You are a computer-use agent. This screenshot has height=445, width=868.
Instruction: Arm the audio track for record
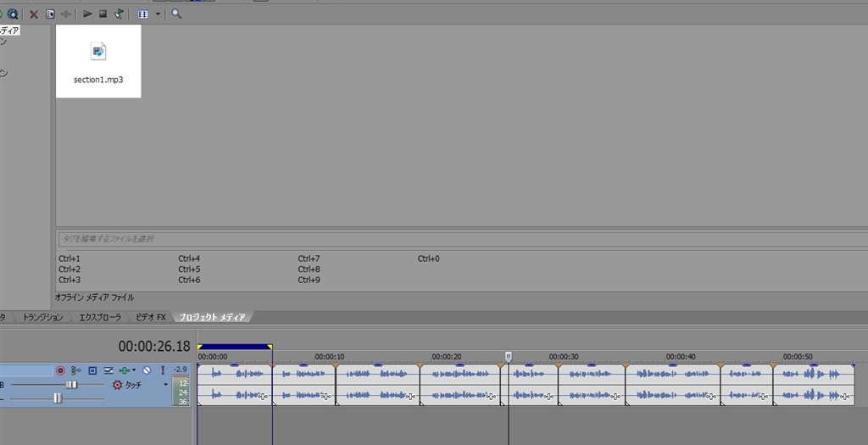coord(60,370)
